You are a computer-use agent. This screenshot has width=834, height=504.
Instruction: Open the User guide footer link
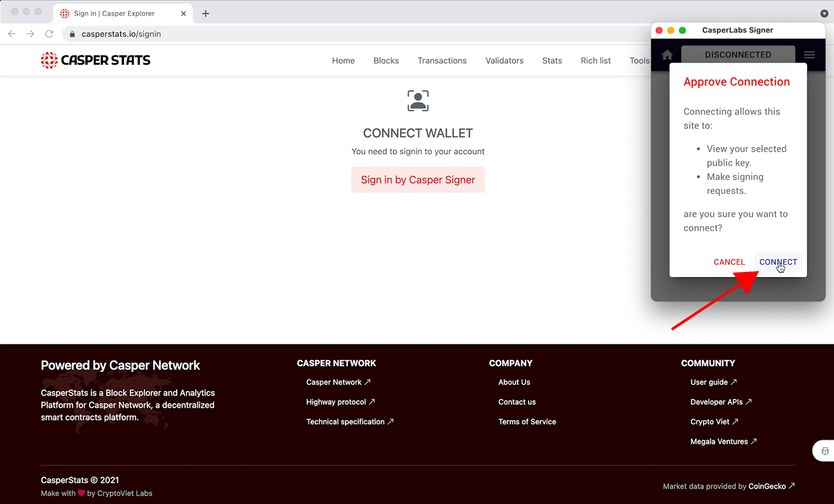[713, 382]
